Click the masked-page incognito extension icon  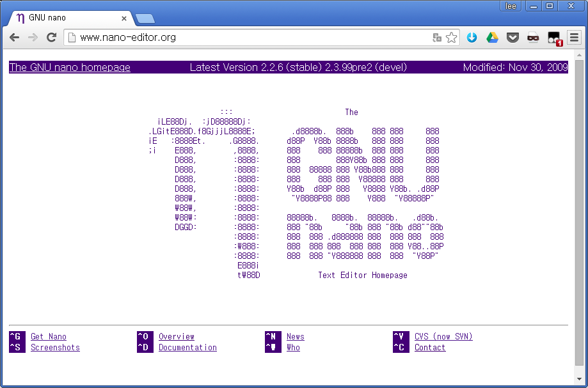pyautogui.click(x=533, y=38)
